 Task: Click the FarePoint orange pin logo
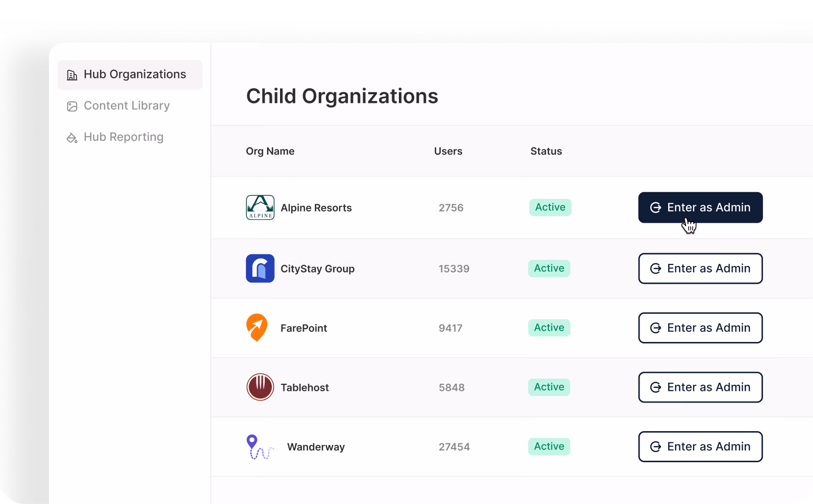(257, 328)
